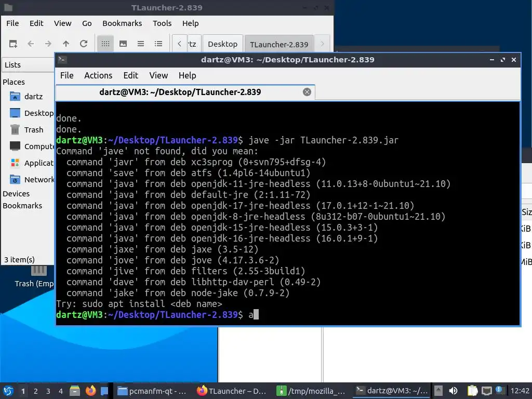
Task: Click the Bookmarks section in the sidebar
Action: click(22, 206)
